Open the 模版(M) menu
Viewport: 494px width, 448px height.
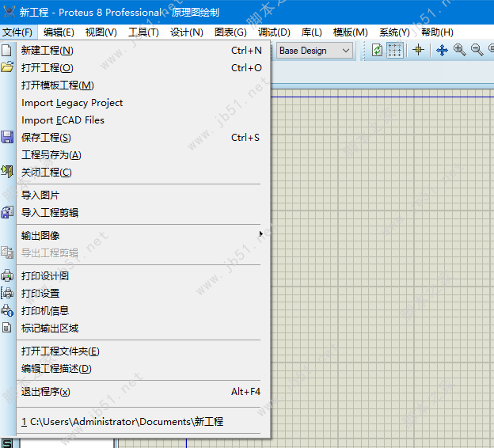351,32
